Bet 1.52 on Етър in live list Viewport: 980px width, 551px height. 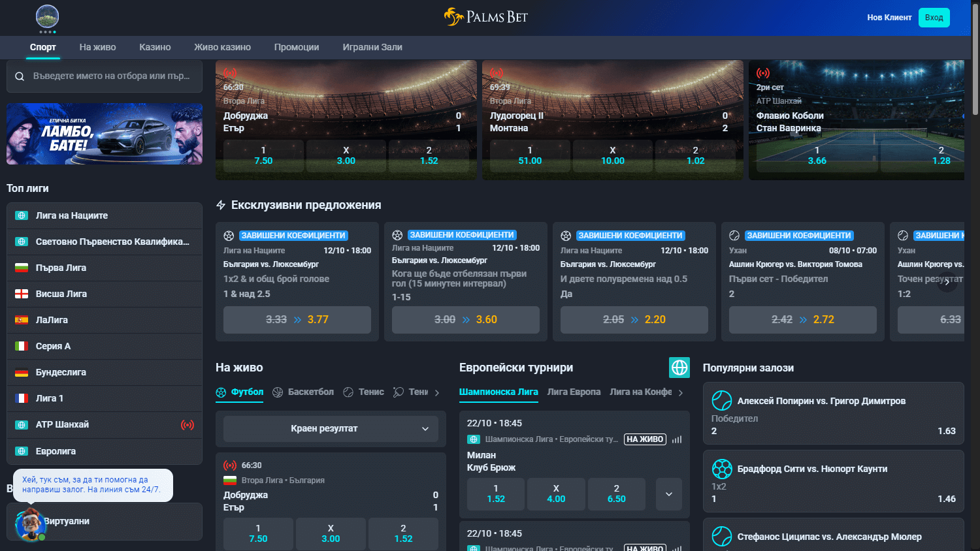[x=403, y=533]
